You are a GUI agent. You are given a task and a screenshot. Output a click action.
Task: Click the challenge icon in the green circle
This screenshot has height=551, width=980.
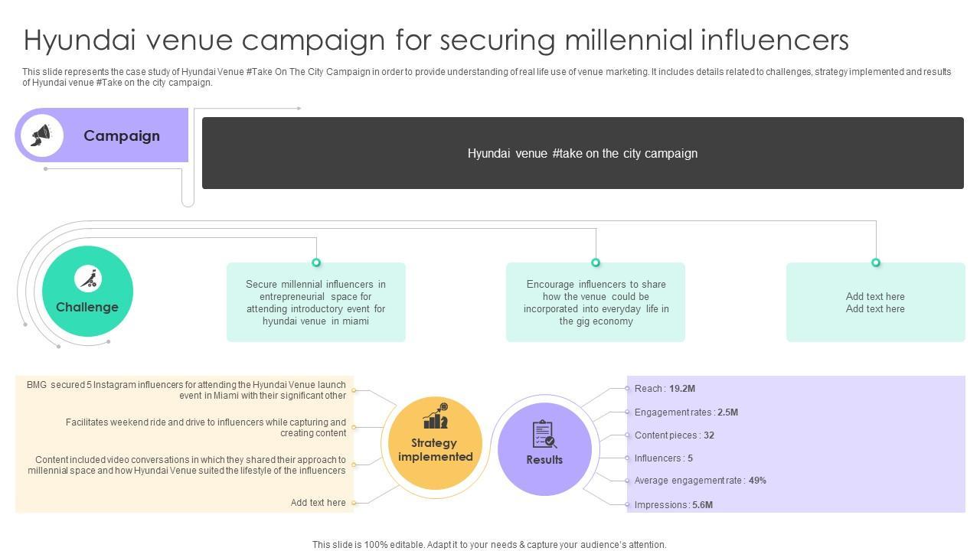pyautogui.click(x=88, y=279)
